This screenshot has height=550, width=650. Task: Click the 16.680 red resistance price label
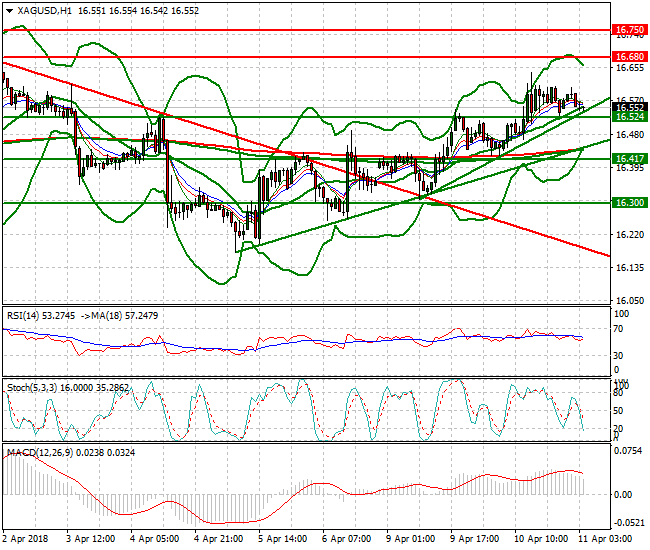630,56
